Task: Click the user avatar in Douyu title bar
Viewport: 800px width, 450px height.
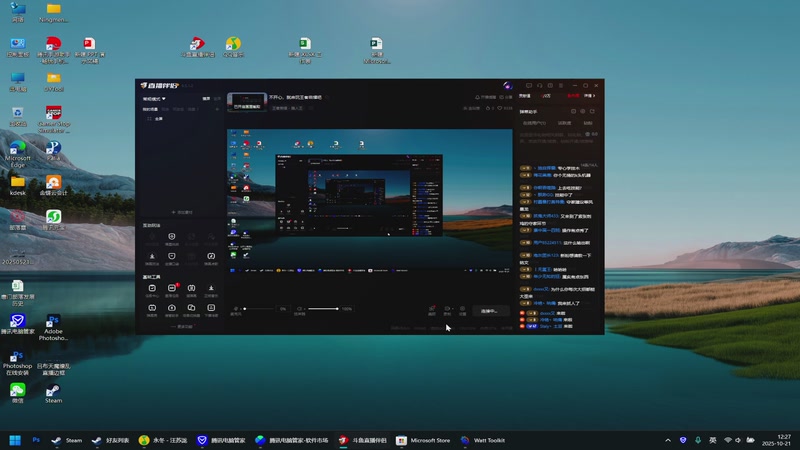Action: point(507,86)
